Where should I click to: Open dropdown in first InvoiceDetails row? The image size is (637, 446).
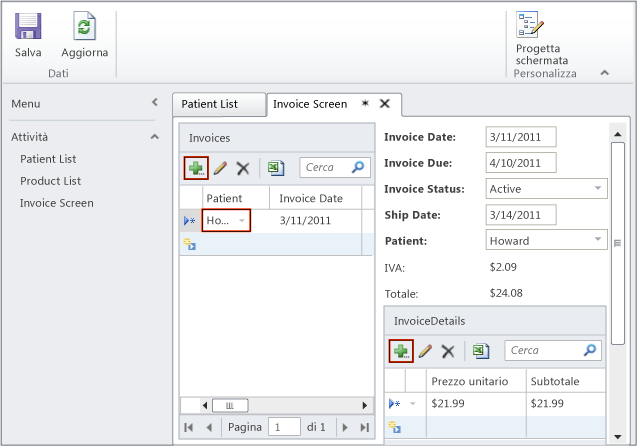pyautogui.click(x=413, y=403)
